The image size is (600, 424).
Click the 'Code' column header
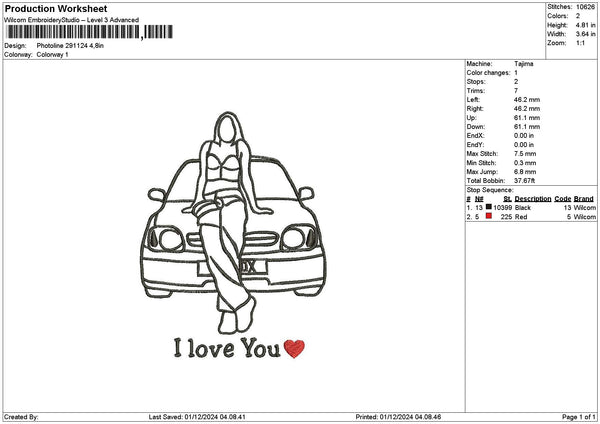coord(562,199)
